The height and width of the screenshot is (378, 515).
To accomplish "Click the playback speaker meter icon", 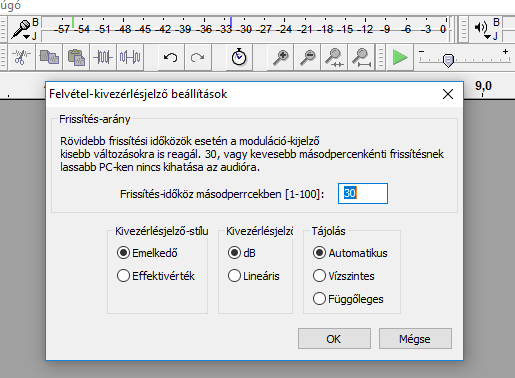I will pyautogui.click(x=481, y=27).
